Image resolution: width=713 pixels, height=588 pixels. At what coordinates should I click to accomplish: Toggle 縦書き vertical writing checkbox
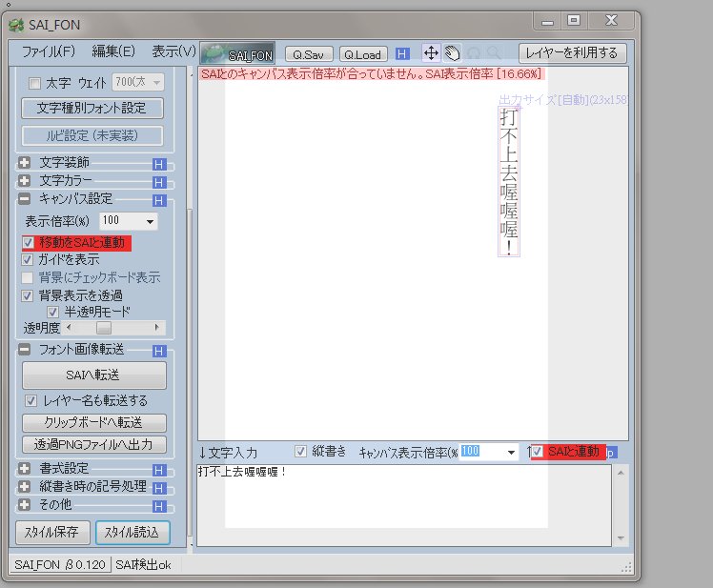tap(300, 451)
